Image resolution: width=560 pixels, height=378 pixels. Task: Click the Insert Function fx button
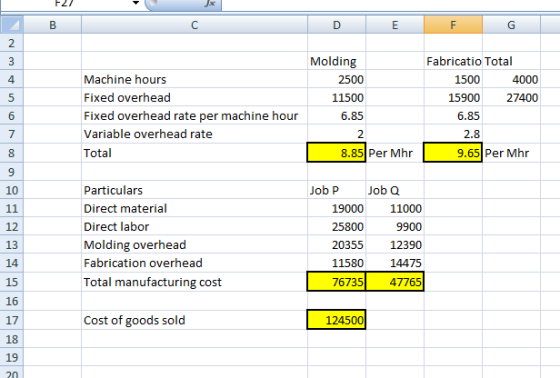(210, 4)
